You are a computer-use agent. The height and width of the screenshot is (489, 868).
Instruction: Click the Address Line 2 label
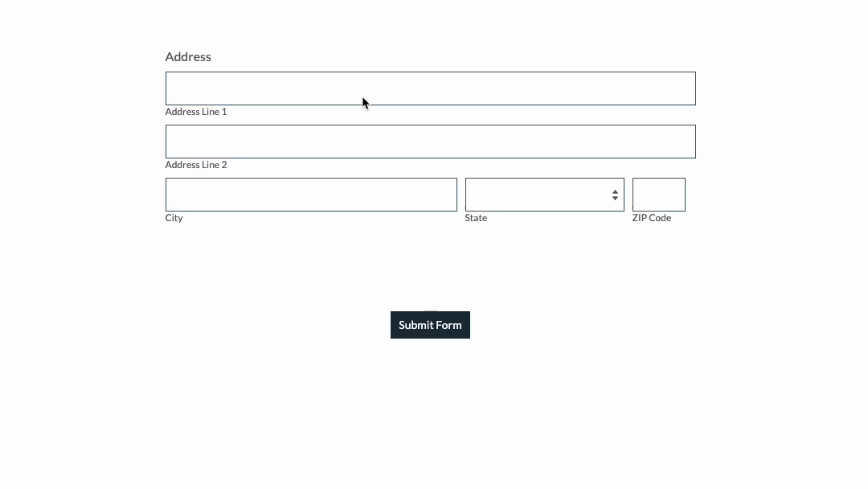pyautogui.click(x=196, y=164)
